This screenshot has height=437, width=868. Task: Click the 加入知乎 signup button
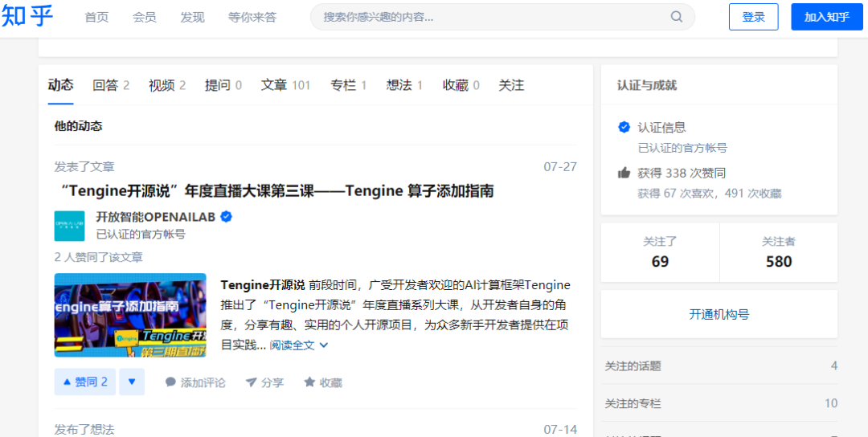click(x=826, y=17)
